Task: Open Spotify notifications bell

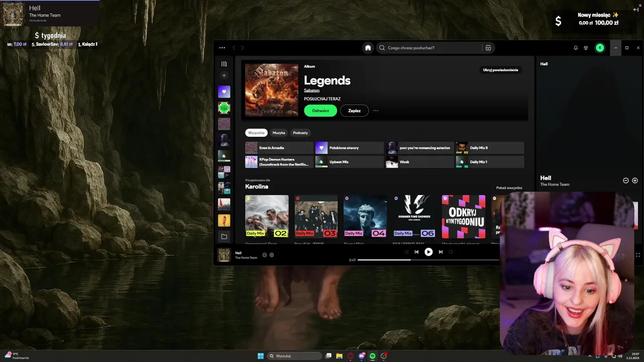Action: pyautogui.click(x=576, y=48)
